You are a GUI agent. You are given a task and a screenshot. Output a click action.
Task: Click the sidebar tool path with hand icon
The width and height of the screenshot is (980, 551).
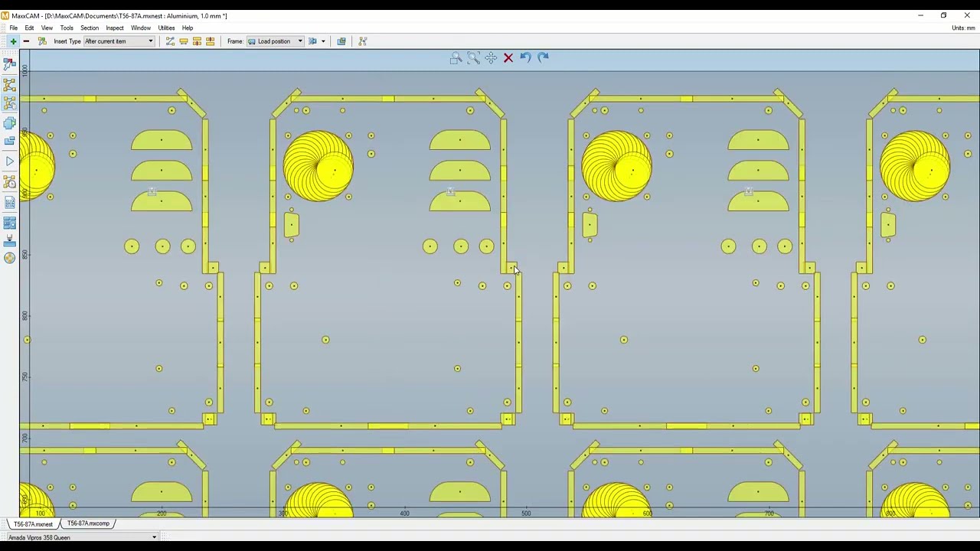[x=9, y=103]
